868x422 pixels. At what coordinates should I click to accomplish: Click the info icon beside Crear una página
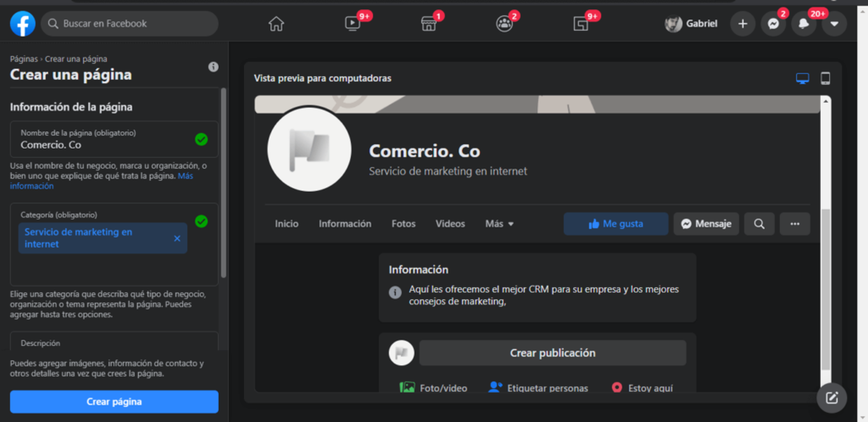coord(213,67)
